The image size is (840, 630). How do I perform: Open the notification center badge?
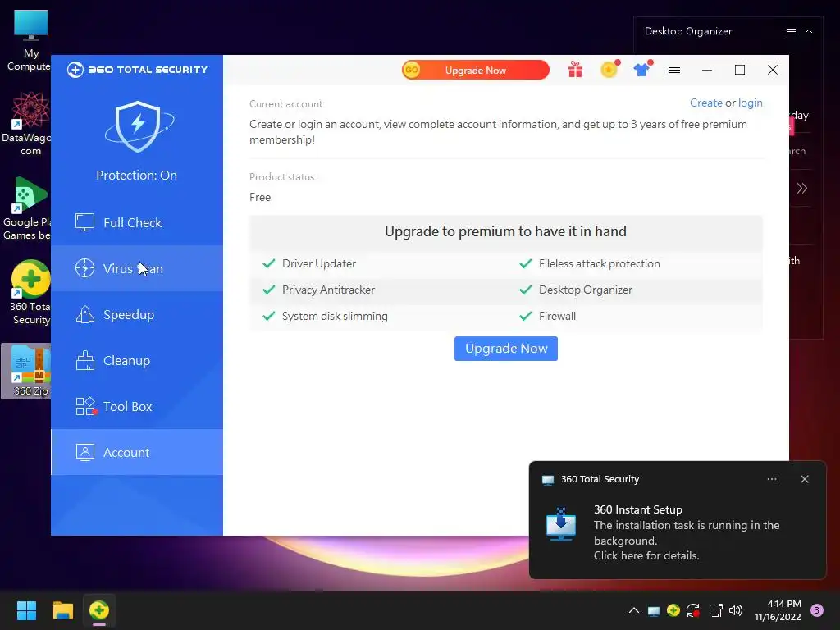pos(817,610)
